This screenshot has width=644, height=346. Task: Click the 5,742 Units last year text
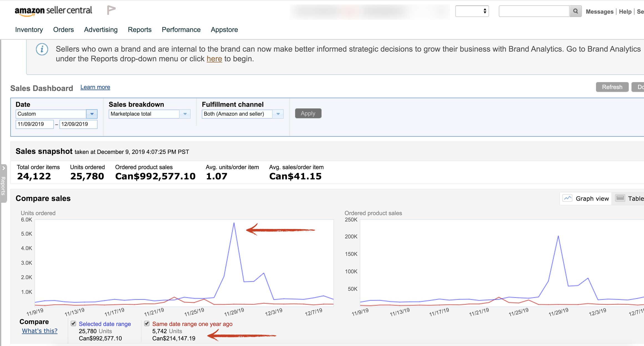(x=167, y=331)
